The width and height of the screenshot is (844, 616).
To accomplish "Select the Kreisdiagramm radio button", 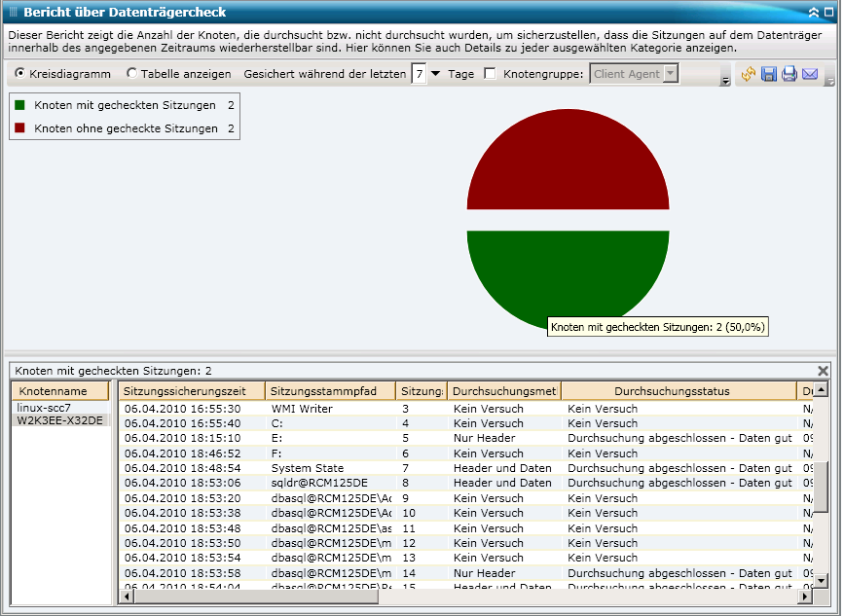I will tap(20, 74).
